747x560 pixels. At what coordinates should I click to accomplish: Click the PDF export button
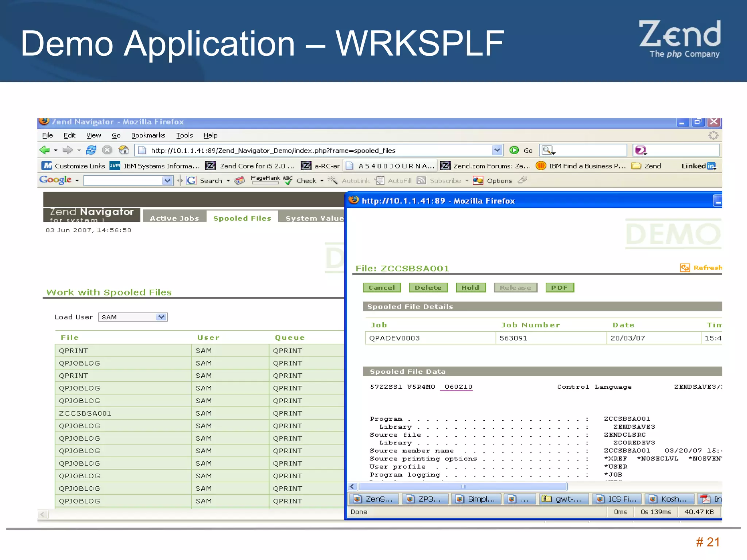click(560, 288)
